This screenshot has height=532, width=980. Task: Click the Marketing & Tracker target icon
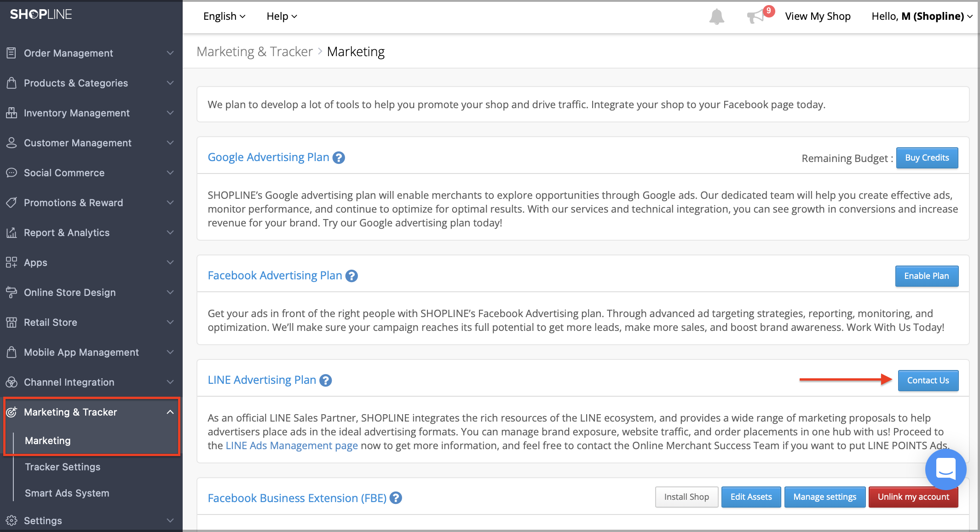[x=12, y=412]
